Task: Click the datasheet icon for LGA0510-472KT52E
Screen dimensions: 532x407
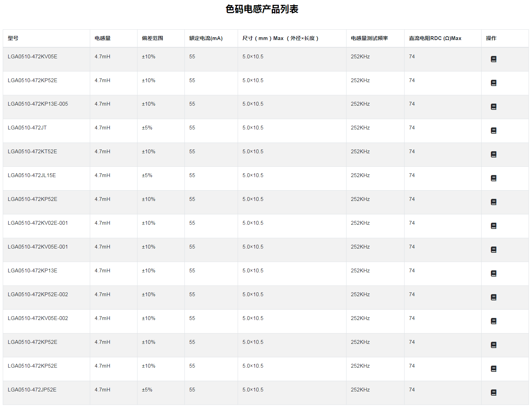Action: (493, 154)
